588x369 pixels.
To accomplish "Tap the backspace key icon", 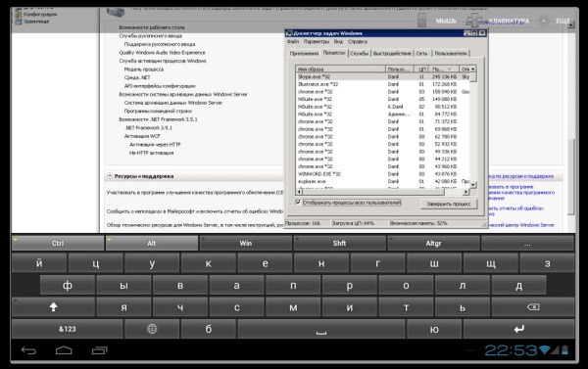I will point(533,307).
